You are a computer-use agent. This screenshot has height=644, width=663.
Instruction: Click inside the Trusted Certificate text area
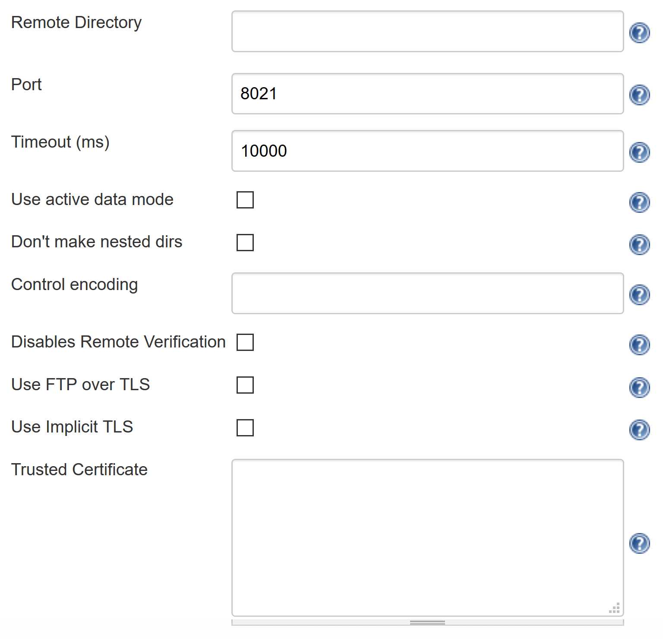427,537
